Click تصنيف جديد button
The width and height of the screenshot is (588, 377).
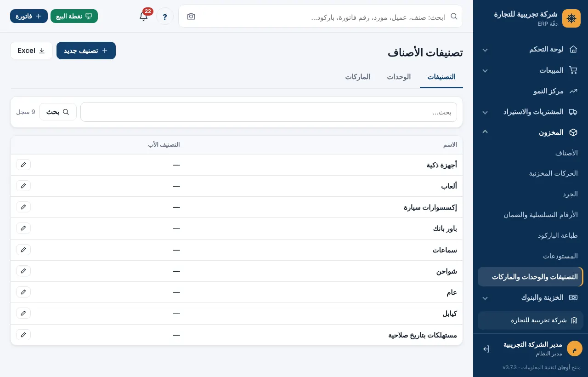(86, 51)
